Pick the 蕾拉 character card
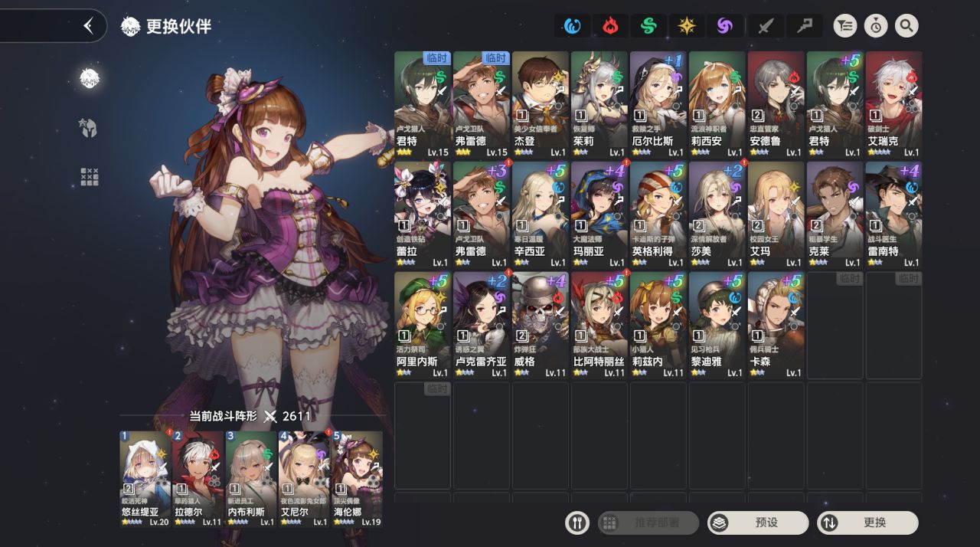Viewport: 980px width, 547px height. (x=423, y=215)
